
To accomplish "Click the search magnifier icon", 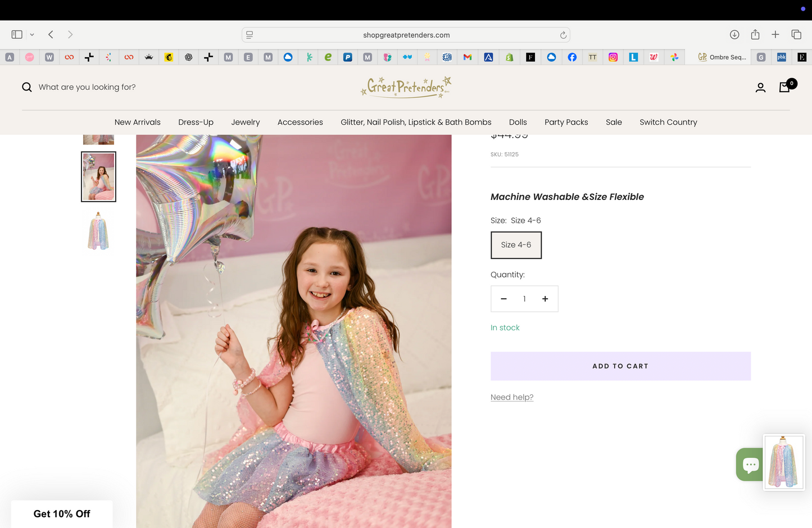I will tap(26, 87).
